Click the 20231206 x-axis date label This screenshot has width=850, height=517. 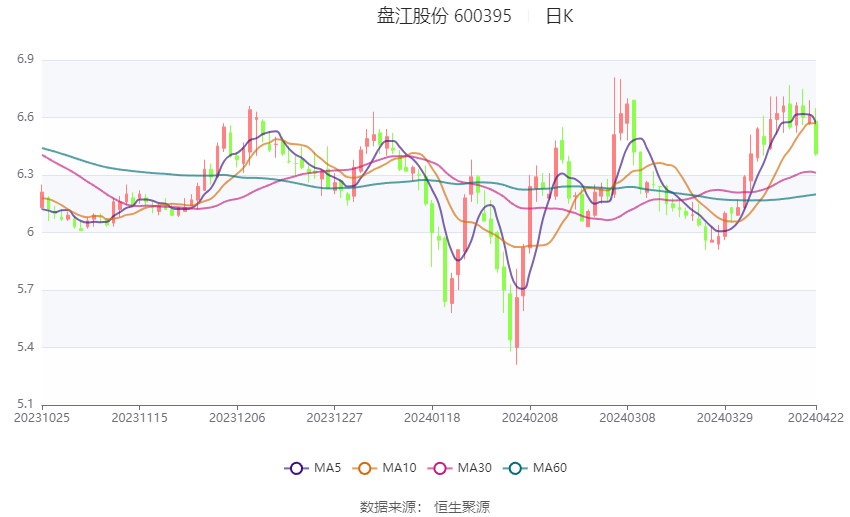pos(237,418)
